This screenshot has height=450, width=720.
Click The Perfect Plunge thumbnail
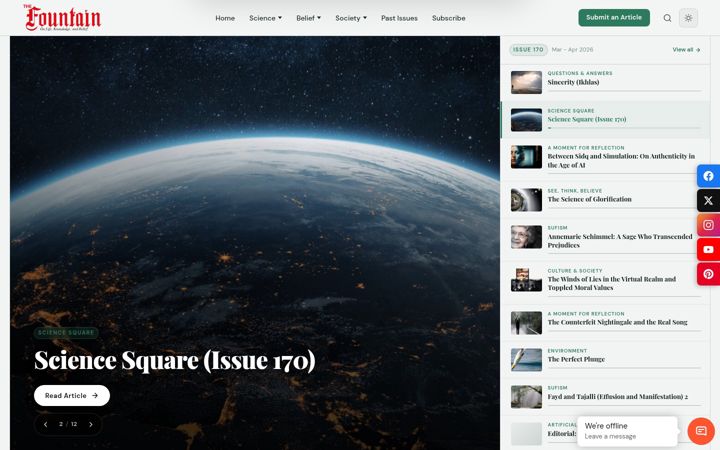pyautogui.click(x=526, y=360)
